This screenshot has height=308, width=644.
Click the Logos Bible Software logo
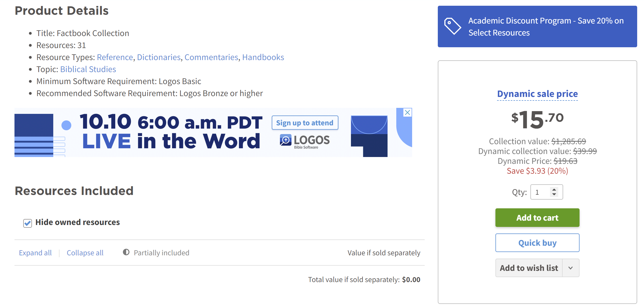click(305, 141)
